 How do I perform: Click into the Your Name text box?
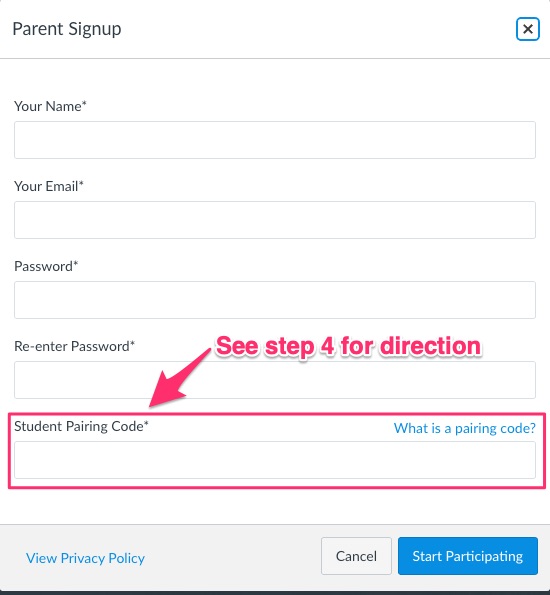[x=275, y=140]
